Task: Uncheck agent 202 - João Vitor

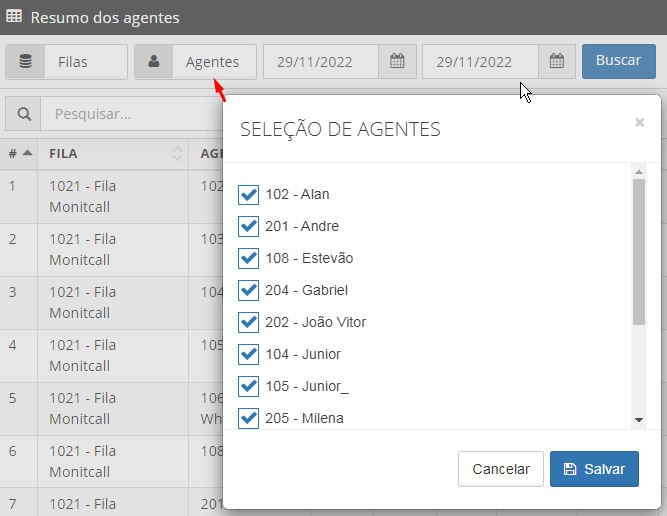Action: (248, 322)
